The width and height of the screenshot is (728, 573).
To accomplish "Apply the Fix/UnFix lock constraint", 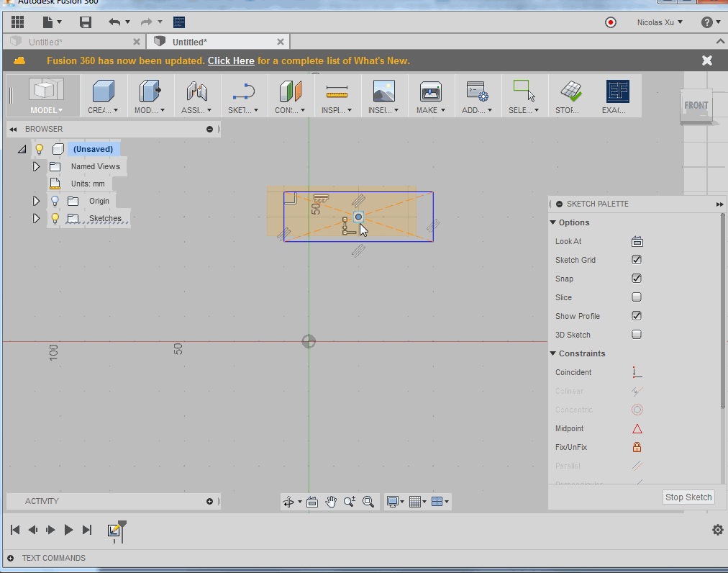I will (637, 447).
